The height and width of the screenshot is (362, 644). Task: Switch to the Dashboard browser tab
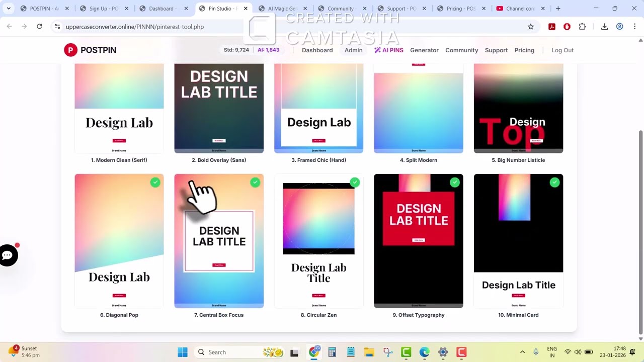[x=164, y=9]
